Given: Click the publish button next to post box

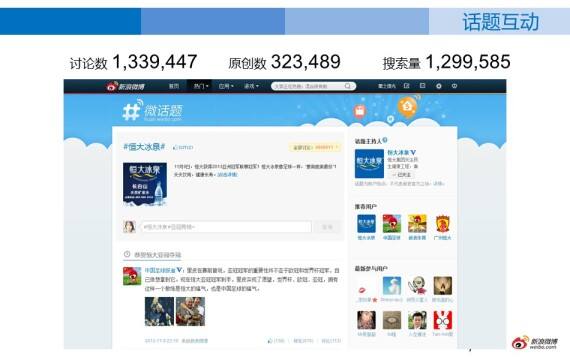Looking at the screenshot, I should point(327,227).
